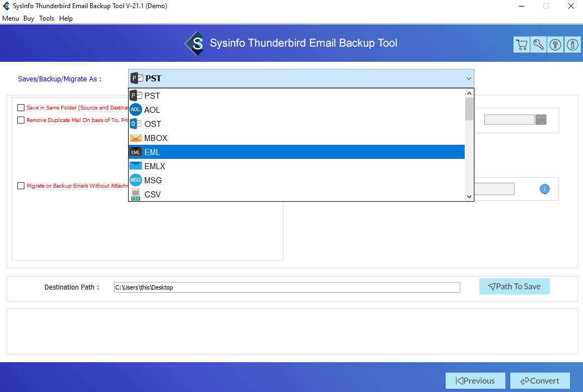
Task: Pick CSV from the format list
Action: pyautogui.click(x=296, y=195)
